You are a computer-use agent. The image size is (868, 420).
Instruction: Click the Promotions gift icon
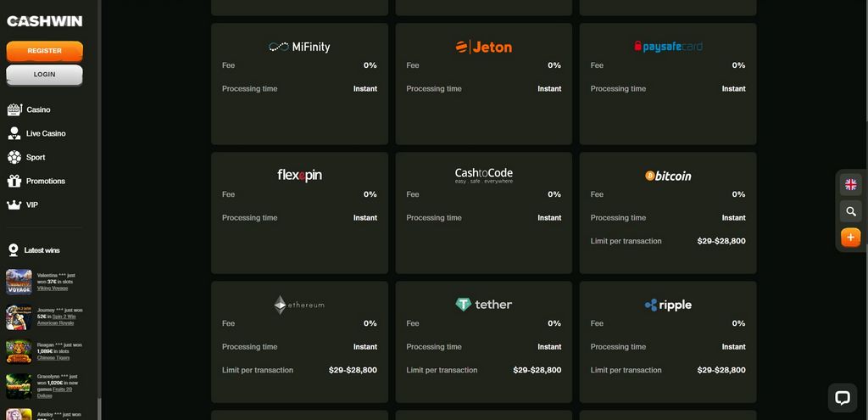[14, 182]
